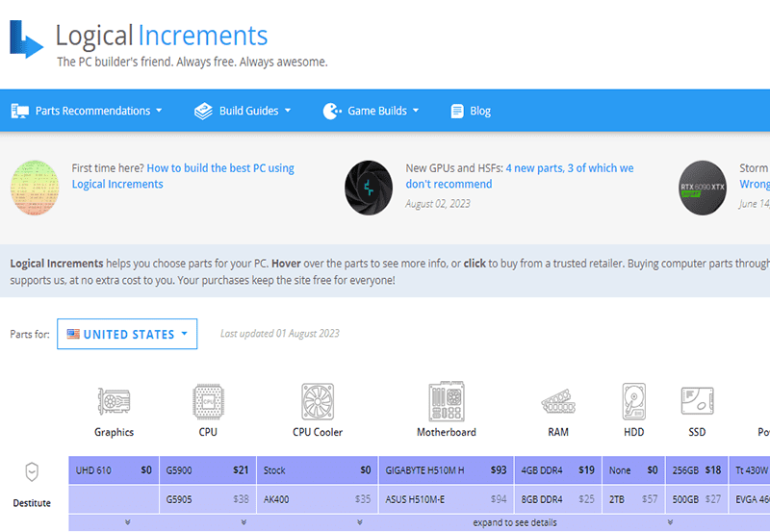Click the Build Guides stacked layers icon
Viewport: 770px width, 532px height.
203,111
